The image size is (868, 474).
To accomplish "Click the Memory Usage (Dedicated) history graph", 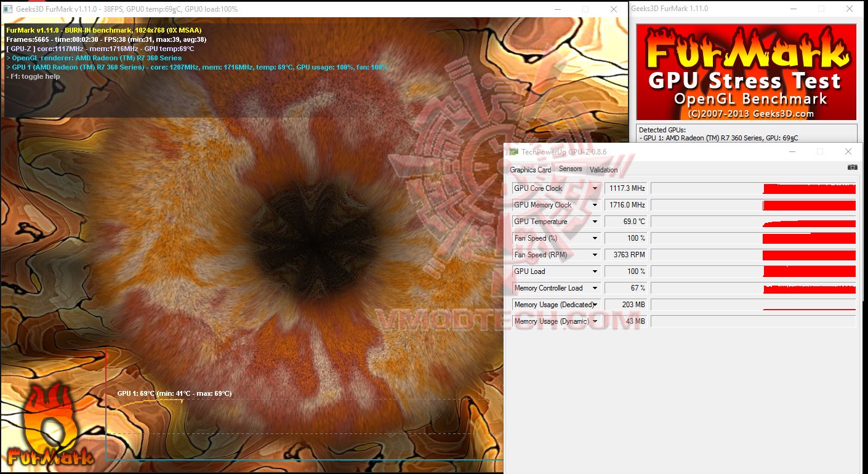I will click(753, 305).
